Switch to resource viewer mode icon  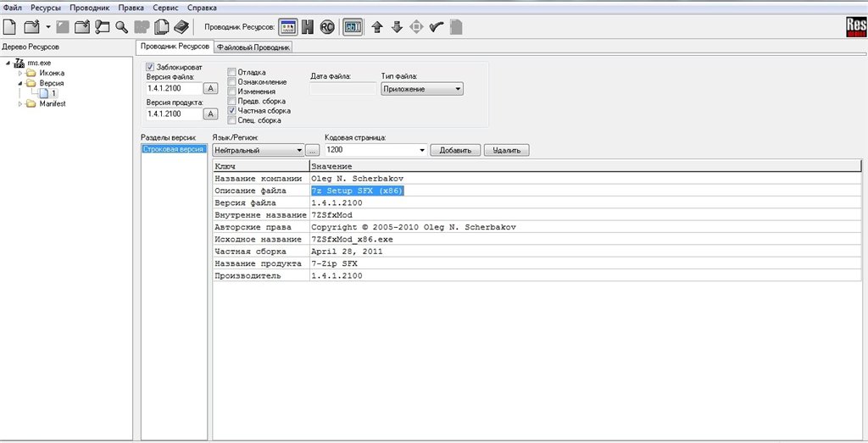(x=288, y=26)
